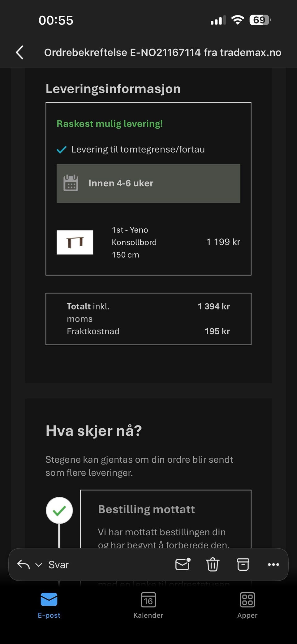The width and height of the screenshot is (297, 644).
Task: Tap the Innen 4-6 uker delivery banner
Action: tap(148, 184)
